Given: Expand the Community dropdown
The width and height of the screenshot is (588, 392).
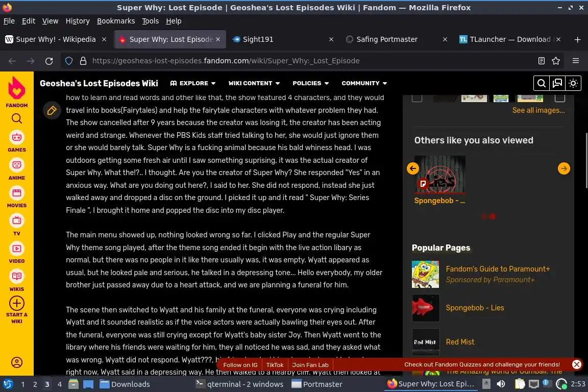Looking at the screenshot, I should pyautogui.click(x=364, y=83).
